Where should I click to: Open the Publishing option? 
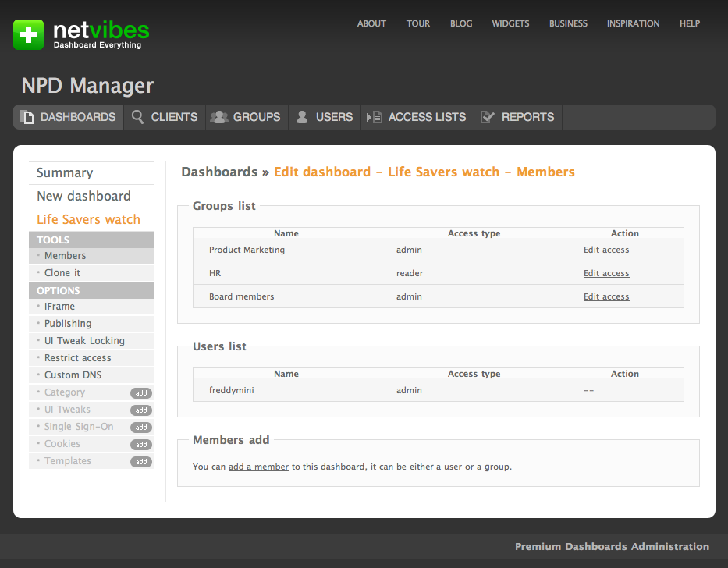[91, 323]
